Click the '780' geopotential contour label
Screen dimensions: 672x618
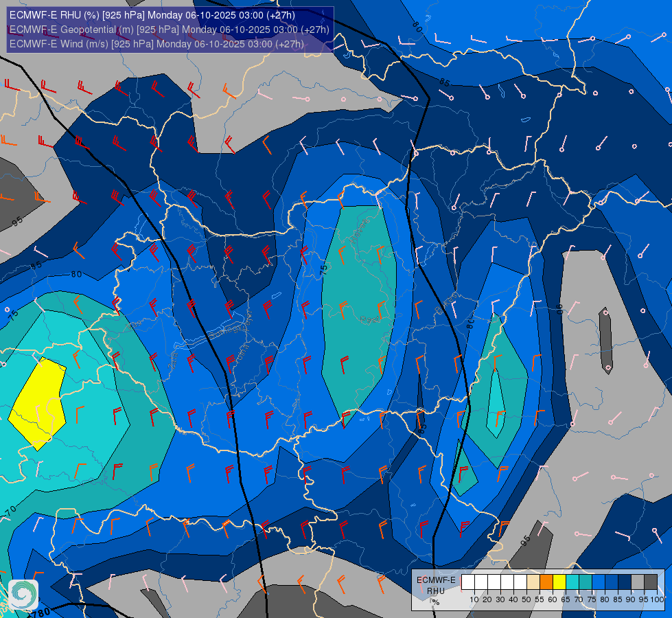point(40,612)
